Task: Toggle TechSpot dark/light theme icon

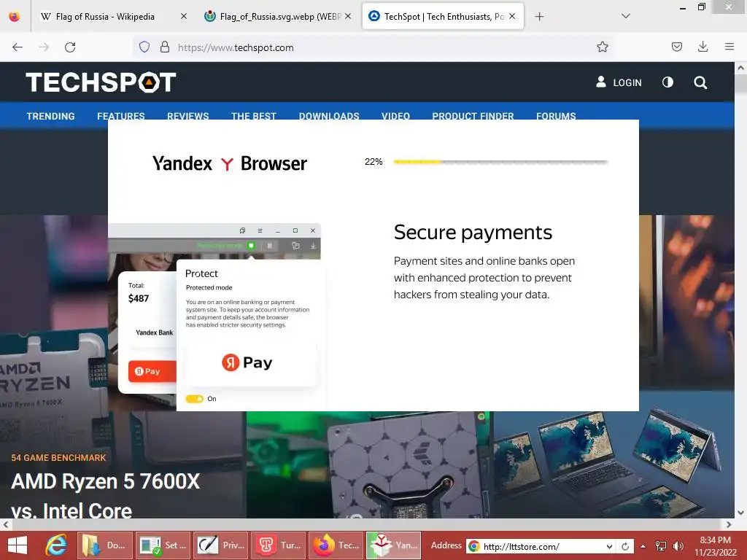Action: pos(668,82)
